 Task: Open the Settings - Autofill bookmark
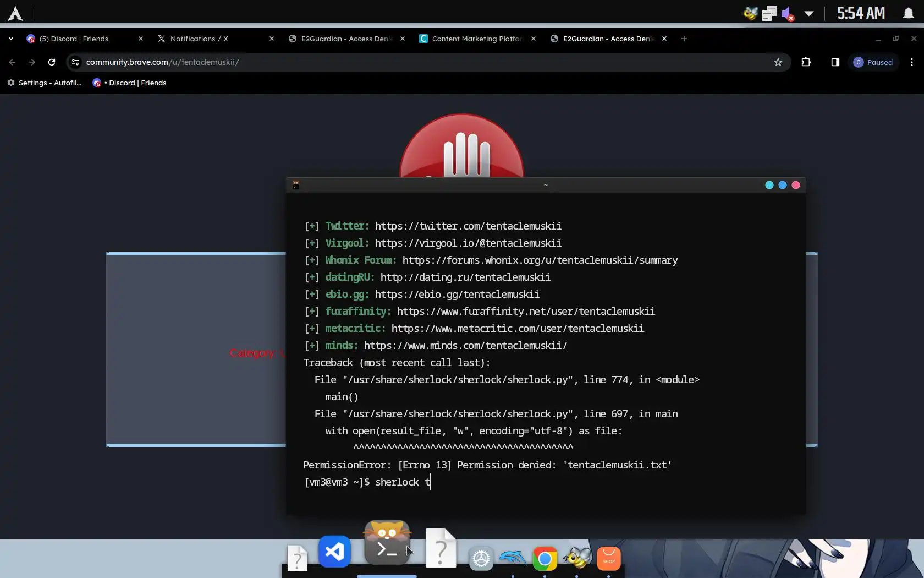click(x=45, y=83)
